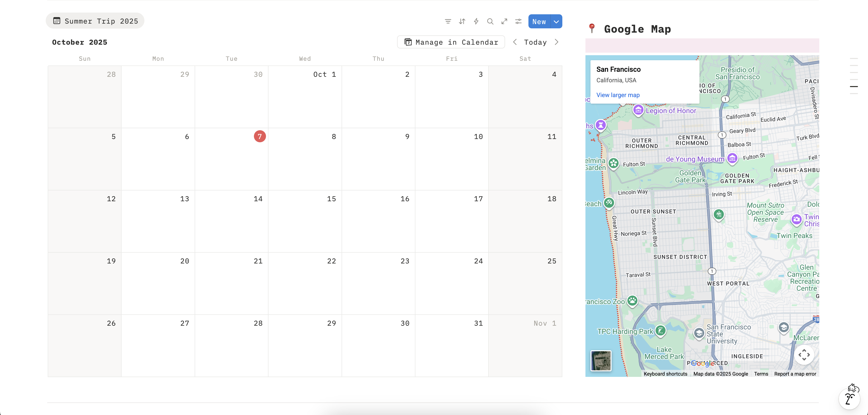Screen dimensions: 868x415
Task: Expand the New button dropdown arrow
Action: pos(556,22)
